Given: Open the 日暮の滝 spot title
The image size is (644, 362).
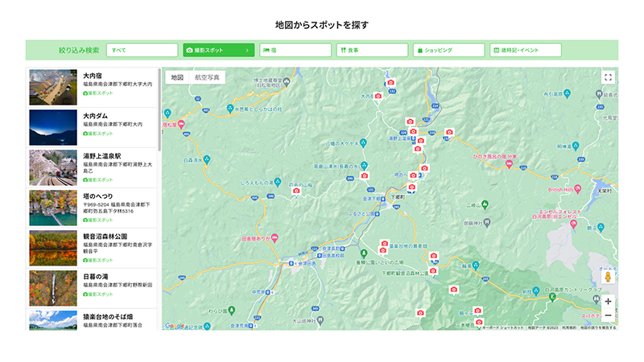Looking at the screenshot, I should click(95, 277).
